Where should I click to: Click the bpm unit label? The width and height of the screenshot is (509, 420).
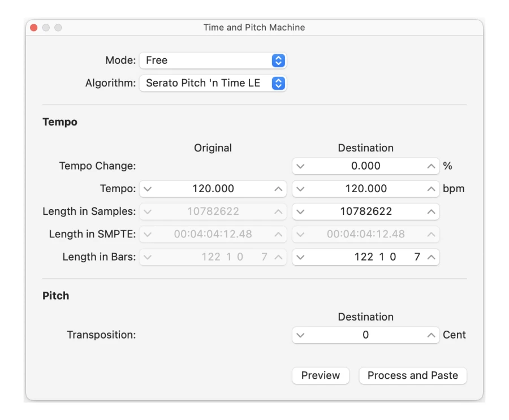coord(454,189)
